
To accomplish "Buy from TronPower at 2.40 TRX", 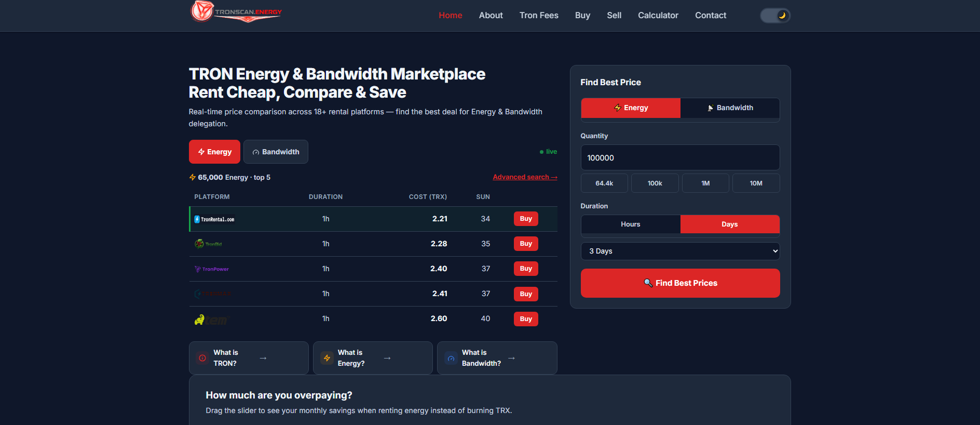I will (x=526, y=269).
